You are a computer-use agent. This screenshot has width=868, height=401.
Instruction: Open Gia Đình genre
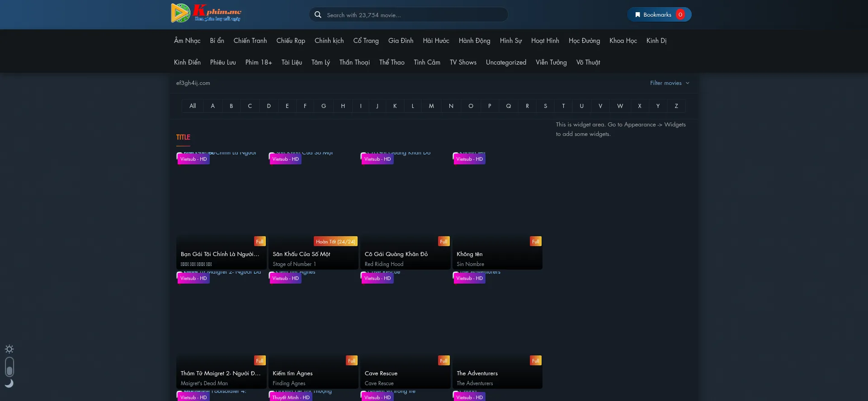(401, 41)
